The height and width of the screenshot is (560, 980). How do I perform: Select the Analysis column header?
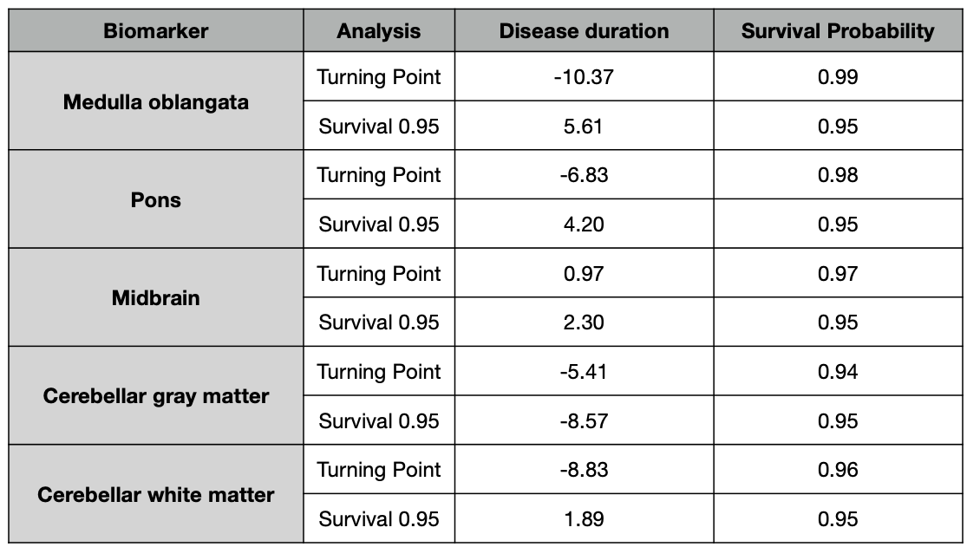coord(379,31)
